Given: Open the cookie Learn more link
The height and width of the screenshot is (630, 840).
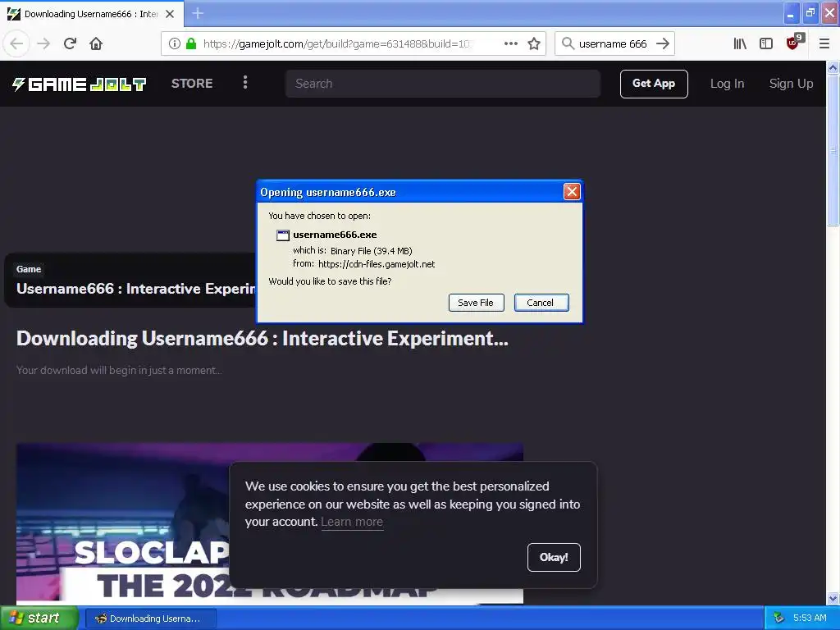Looking at the screenshot, I should 352,522.
